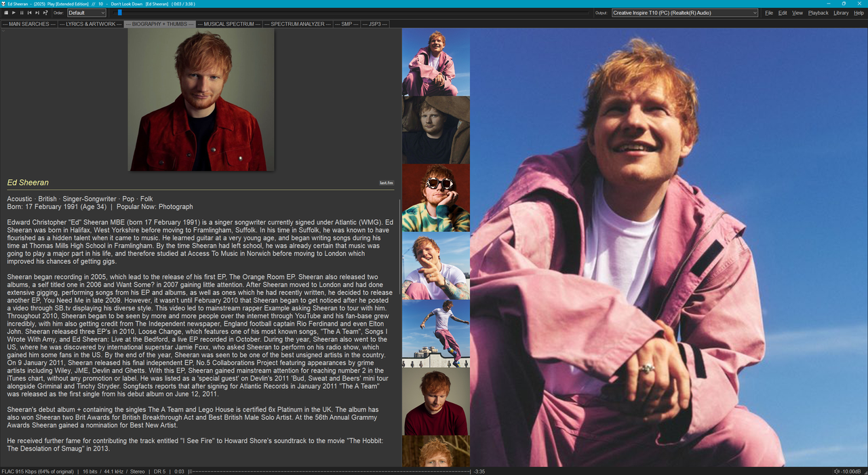This screenshot has height=475, width=868.
Task: Open the playback Order dropdown
Action: pyautogui.click(x=86, y=13)
